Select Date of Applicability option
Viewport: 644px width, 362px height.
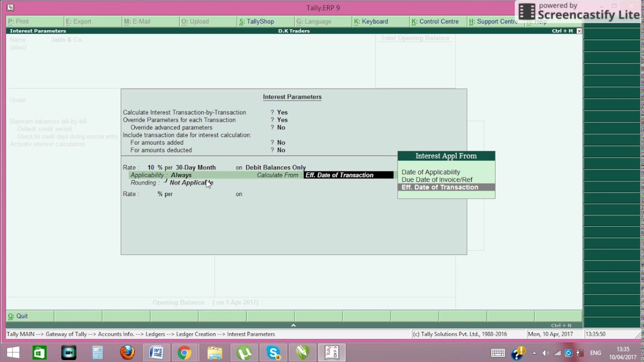point(431,172)
